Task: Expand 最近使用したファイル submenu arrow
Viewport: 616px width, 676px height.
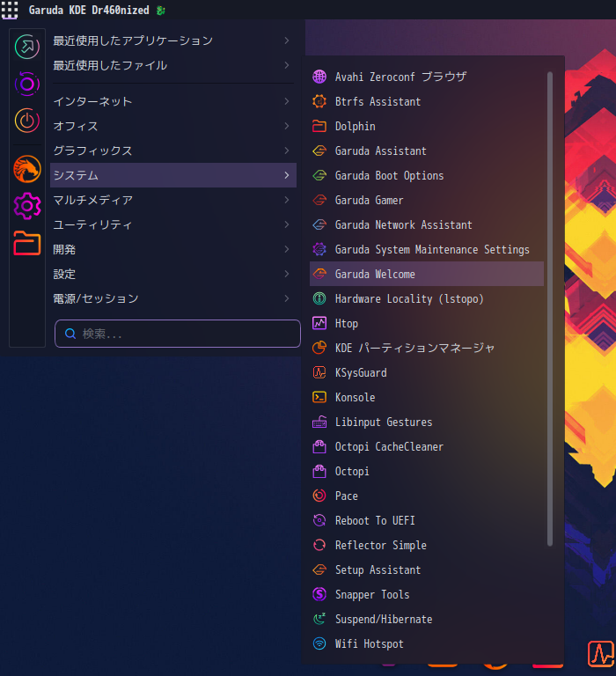Action: [287, 65]
